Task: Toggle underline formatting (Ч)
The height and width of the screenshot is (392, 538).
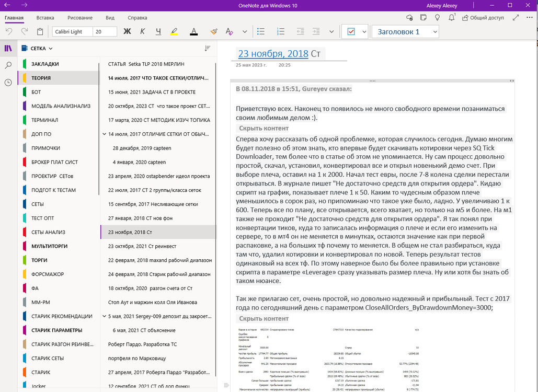Action: tap(158, 31)
